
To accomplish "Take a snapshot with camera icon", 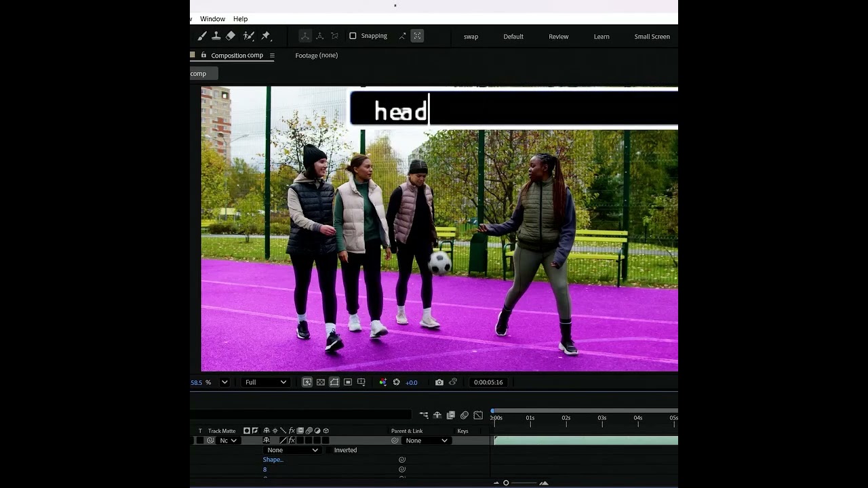I will click(x=439, y=382).
